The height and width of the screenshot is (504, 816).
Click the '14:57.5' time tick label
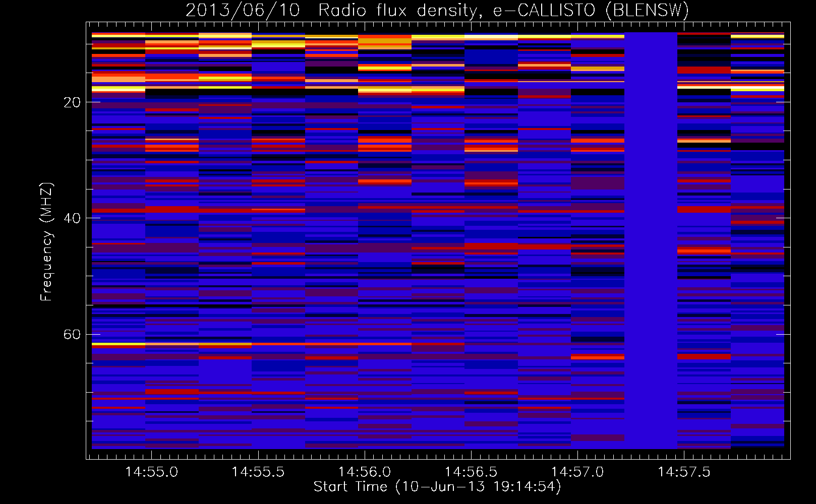coord(684,472)
